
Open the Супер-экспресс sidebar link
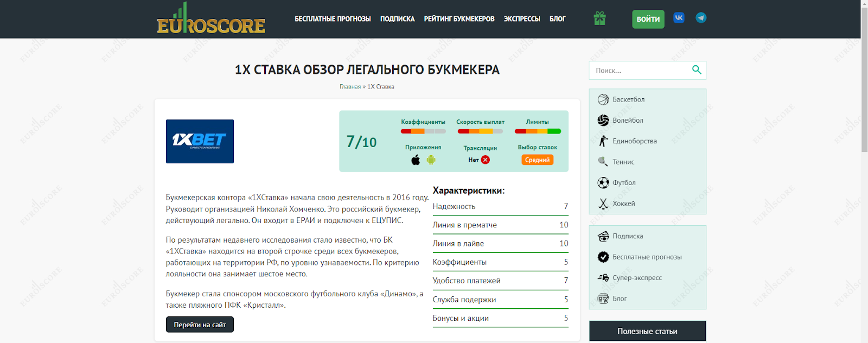coord(637,278)
